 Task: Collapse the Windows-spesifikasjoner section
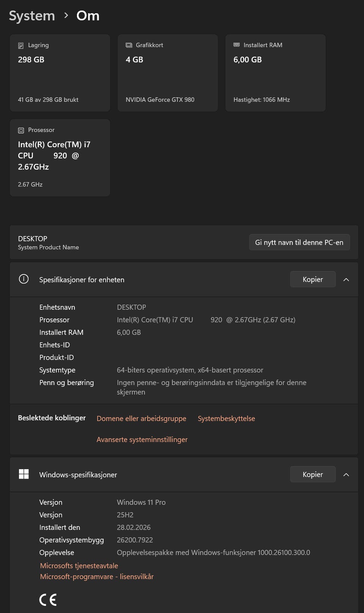coord(346,475)
